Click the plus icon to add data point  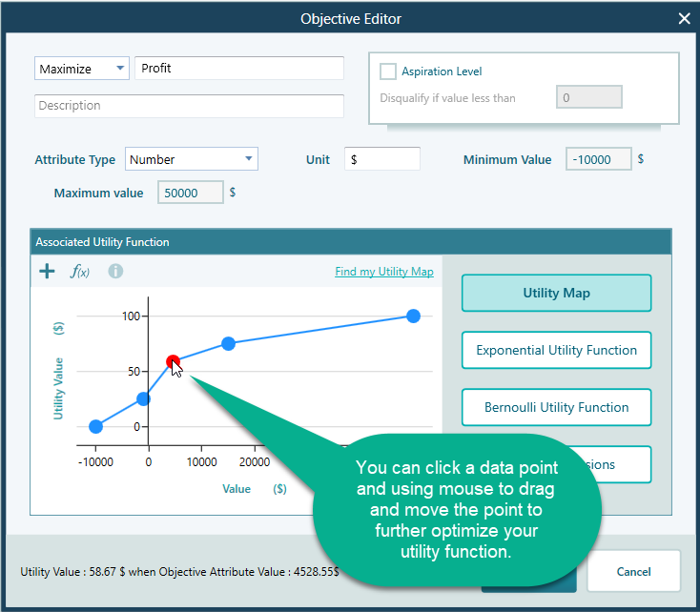click(x=47, y=272)
